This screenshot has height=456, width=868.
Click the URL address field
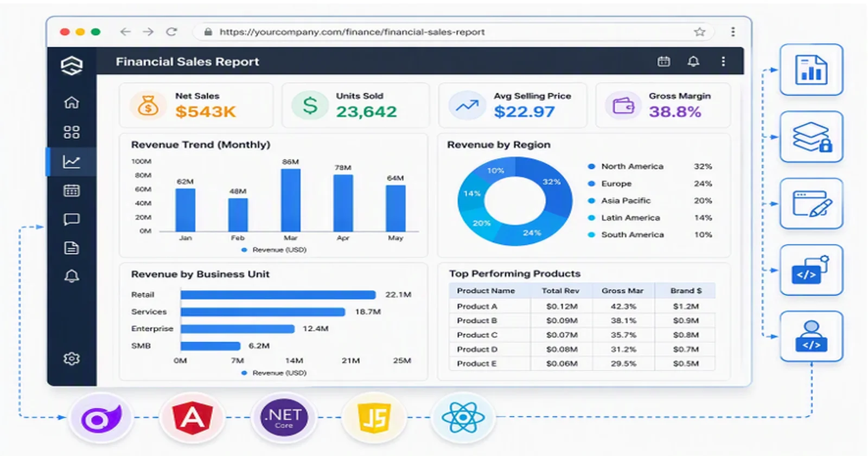[455, 32]
